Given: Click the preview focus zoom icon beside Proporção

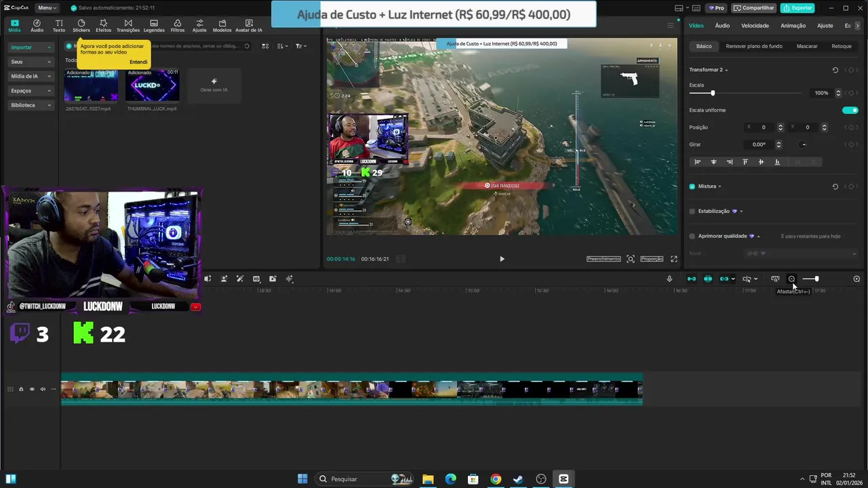Looking at the screenshot, I should tap(631, 259).
